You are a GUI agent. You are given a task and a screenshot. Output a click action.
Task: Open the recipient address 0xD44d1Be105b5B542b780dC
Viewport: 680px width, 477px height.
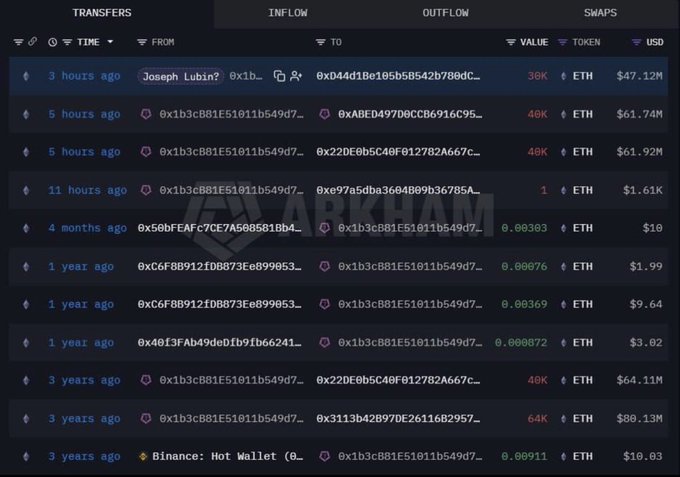398,76
